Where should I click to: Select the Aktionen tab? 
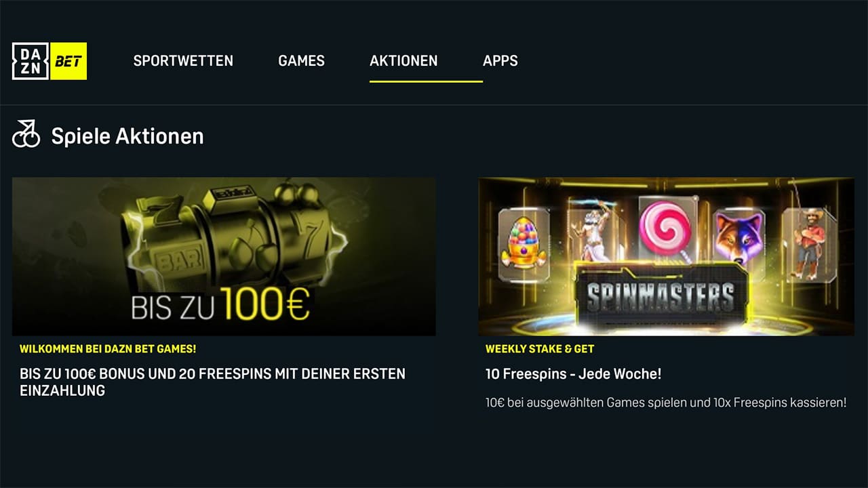tap(403, 60)
